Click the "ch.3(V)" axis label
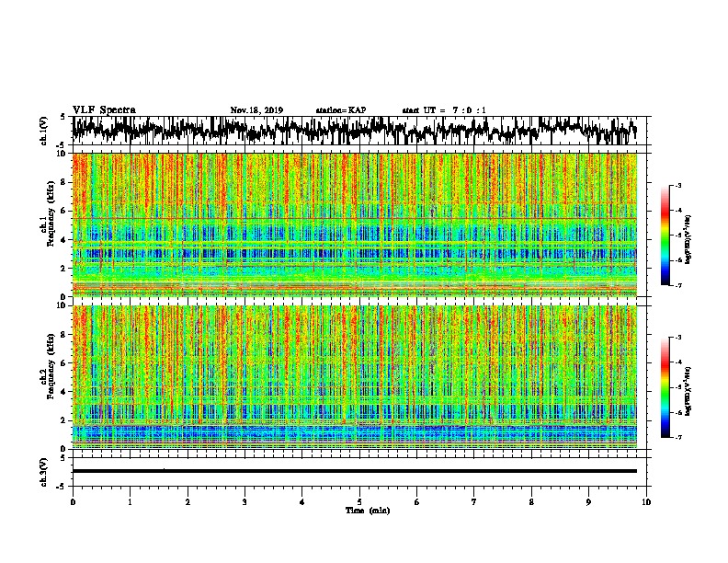The image size is (728, 563). [x=44, y=472]
